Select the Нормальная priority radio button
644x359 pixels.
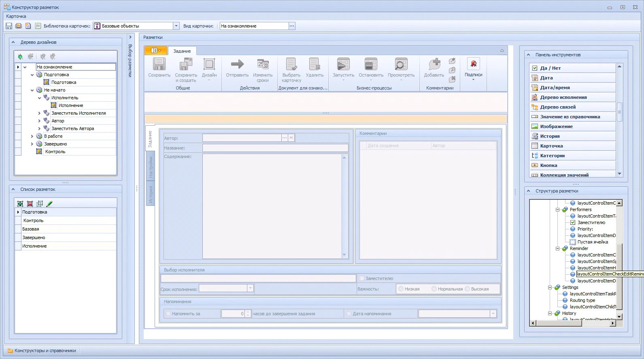434,289
